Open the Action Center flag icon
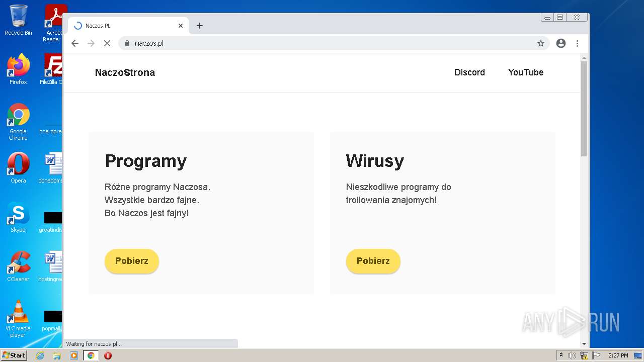The image size is (644, 362). point(596,355)
